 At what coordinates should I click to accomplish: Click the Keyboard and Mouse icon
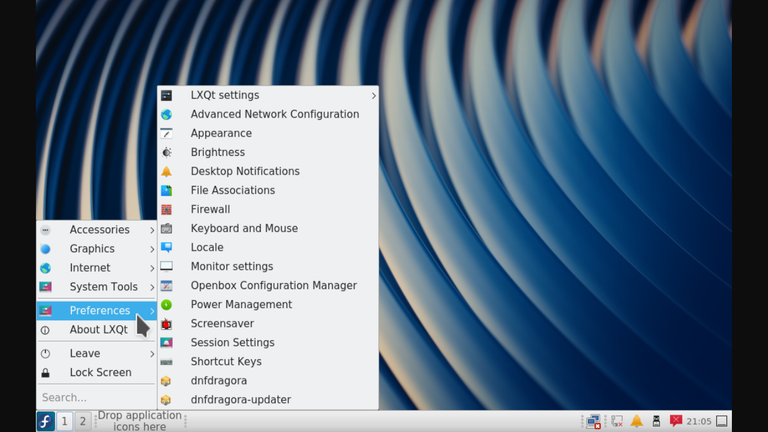pyautogui.click(x=167, y=229)
